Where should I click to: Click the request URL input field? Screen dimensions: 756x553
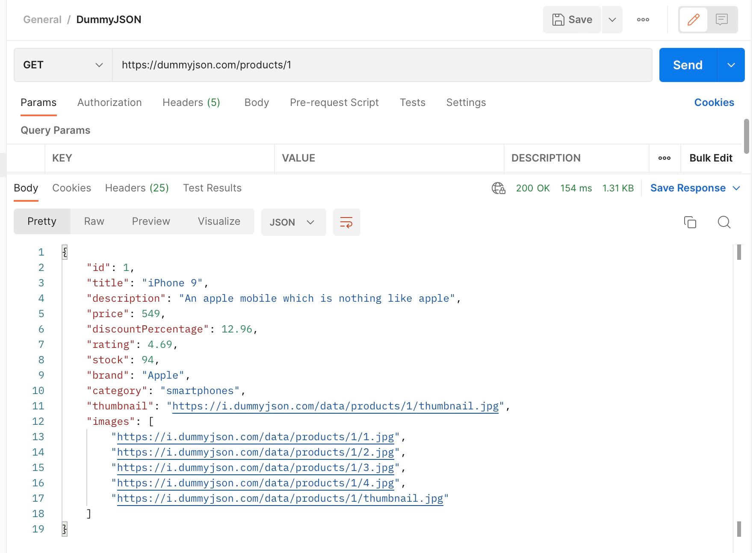coord(382,65)
